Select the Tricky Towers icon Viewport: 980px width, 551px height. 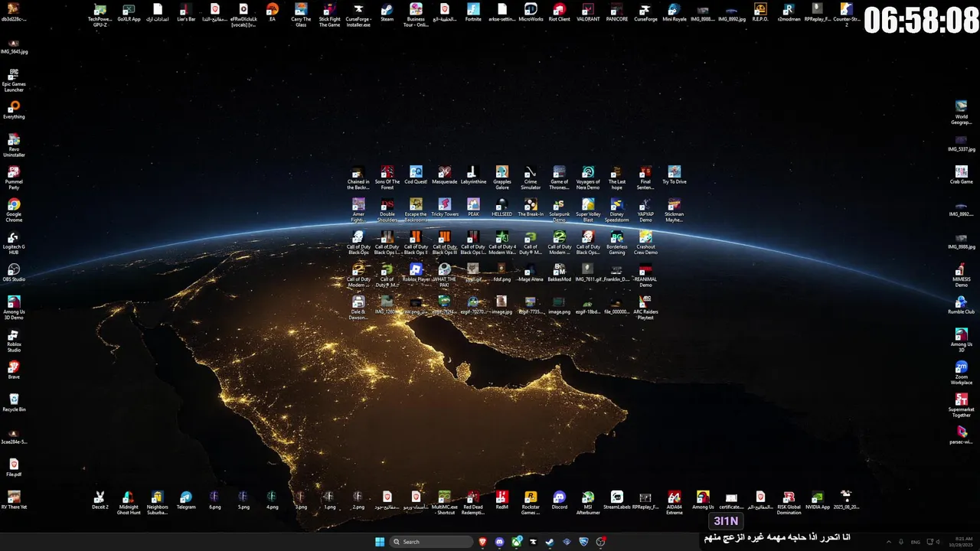pos(445,207)
